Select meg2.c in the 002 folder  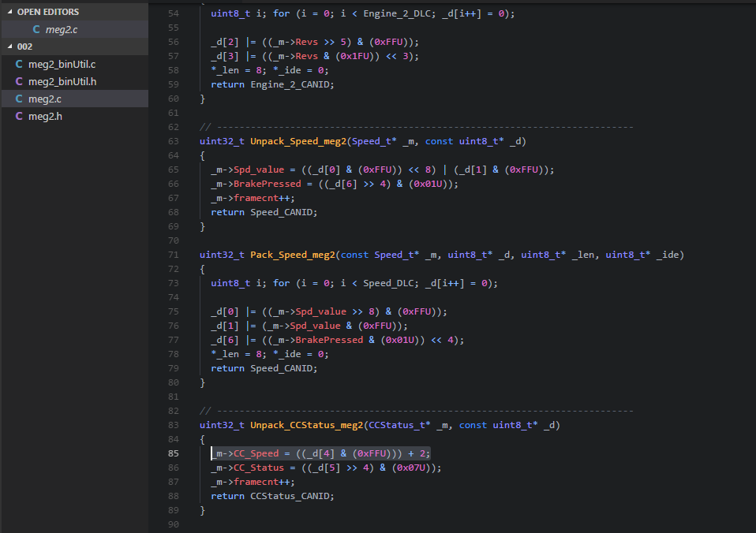[75, 99]
